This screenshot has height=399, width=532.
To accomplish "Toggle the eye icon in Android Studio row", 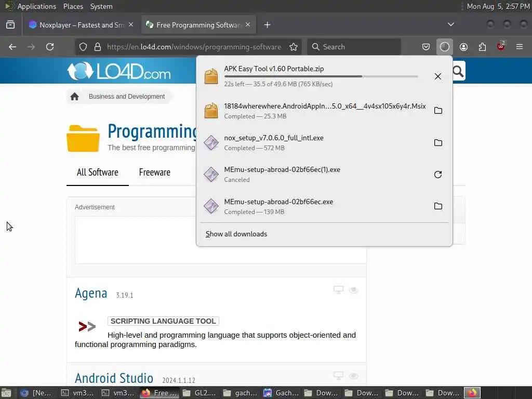I will pos(353,376).
